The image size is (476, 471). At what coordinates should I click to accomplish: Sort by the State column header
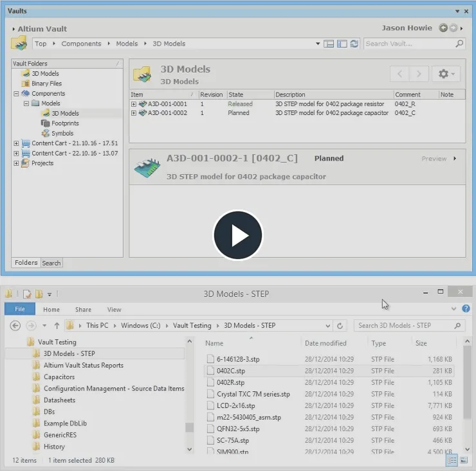pos(250,94)
